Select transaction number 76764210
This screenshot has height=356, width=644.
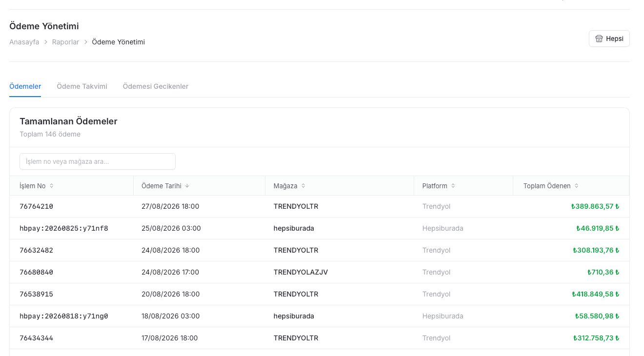point(37,206)
